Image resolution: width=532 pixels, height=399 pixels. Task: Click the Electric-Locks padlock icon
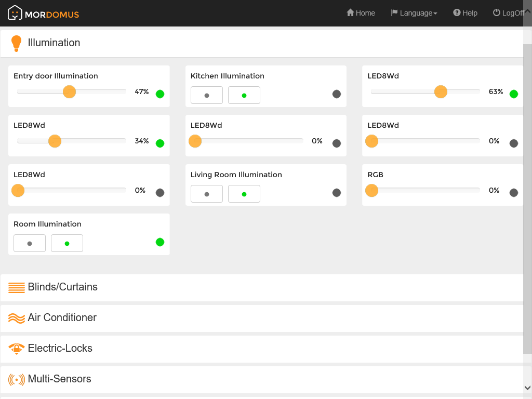point(17,349)
